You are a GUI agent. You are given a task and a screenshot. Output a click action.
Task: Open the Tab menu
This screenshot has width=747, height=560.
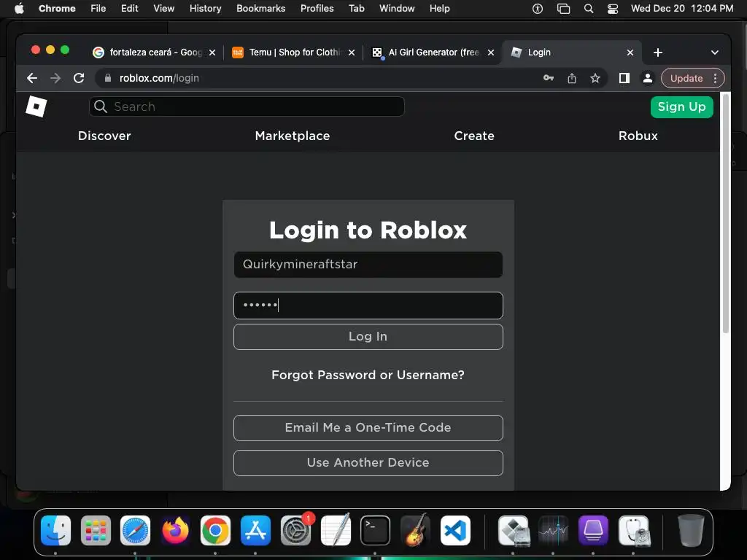[356, 9]
